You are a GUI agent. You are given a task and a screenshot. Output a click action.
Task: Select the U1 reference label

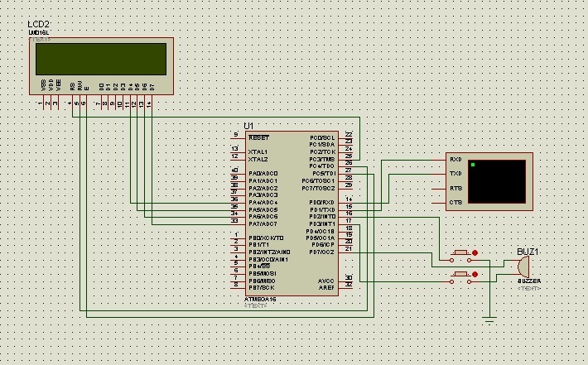248,126
